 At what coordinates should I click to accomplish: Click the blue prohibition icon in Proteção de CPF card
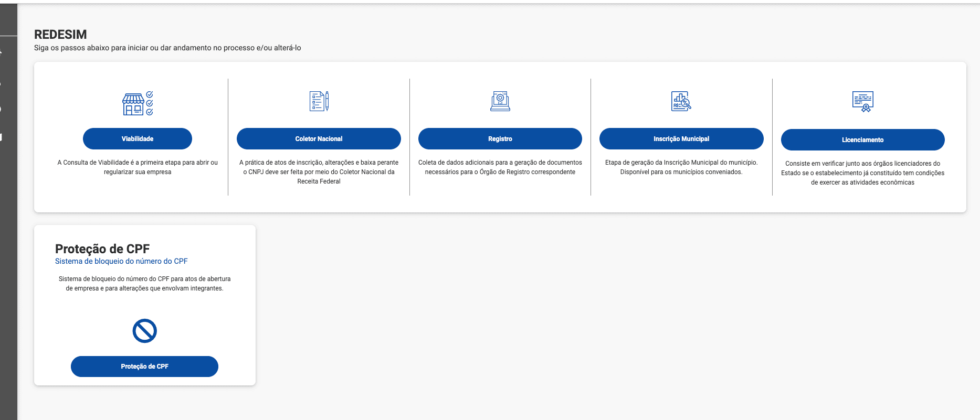pos(145,331)
